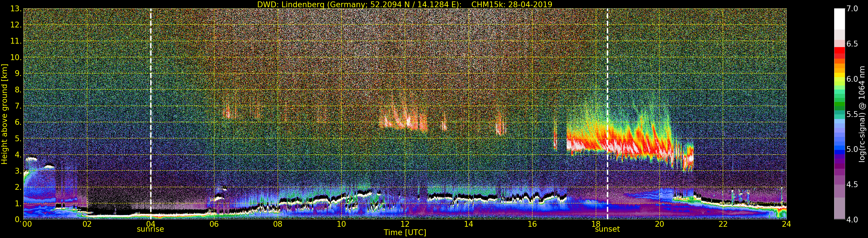
Task: Click the 'Time [UTC]' axis label
Action: [x=405, y=232]
